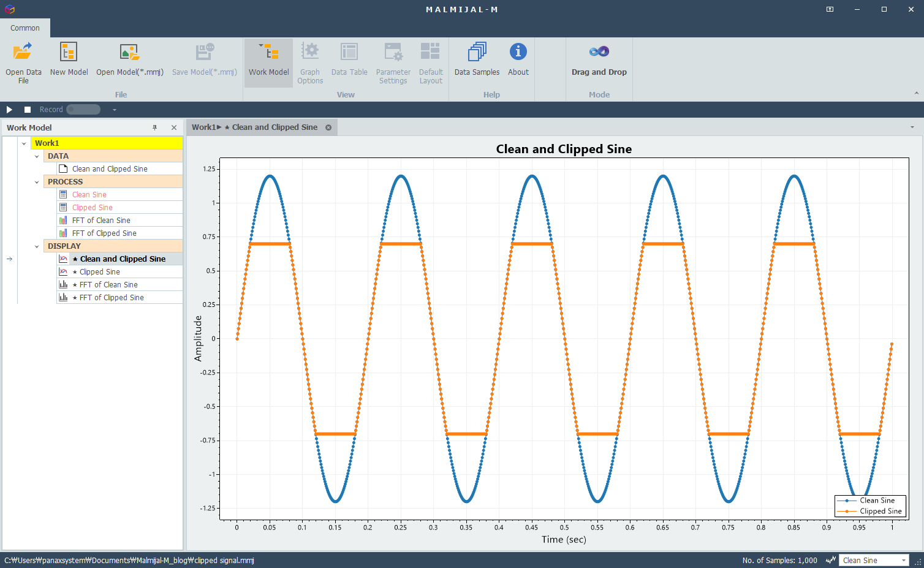Open Parameter Settings
Viewport: 924px width, 568px height.
[x=393, y=62]
